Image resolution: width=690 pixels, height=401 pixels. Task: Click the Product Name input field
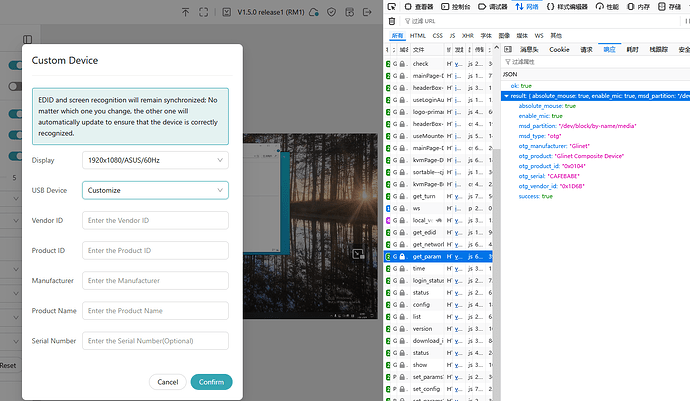click(155, 311)
